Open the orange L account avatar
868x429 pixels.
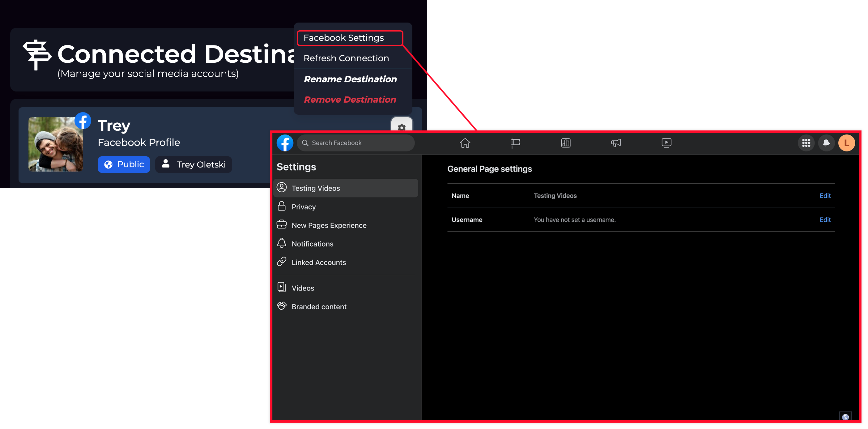coord(846,143)
